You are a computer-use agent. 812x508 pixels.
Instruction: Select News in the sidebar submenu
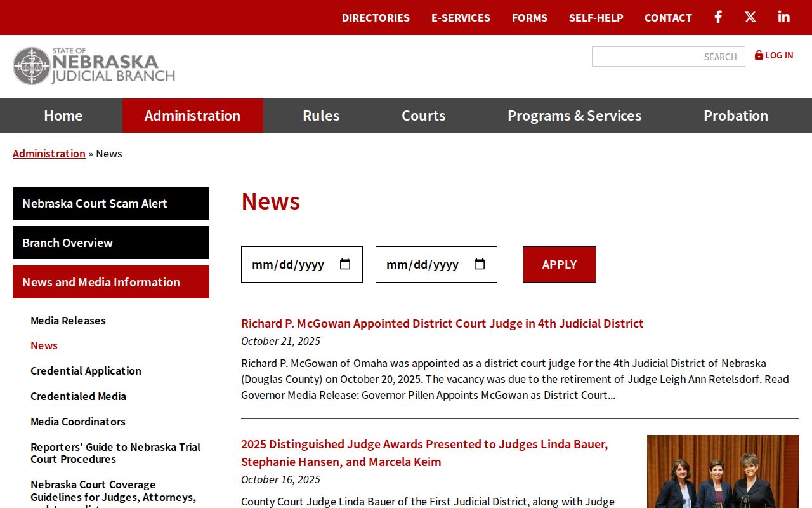click(x=44, y=345)
